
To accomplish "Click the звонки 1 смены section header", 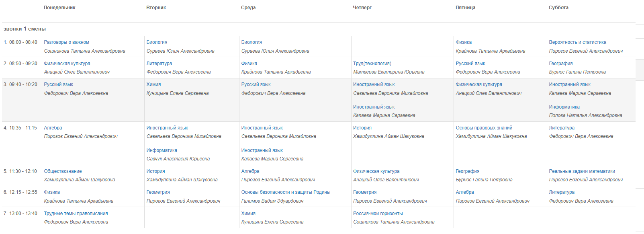I will [25, 29].
